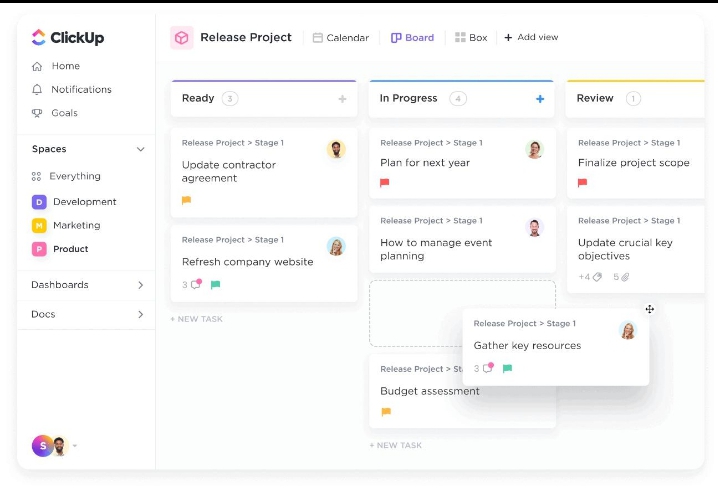Click the Release Project title
The image size is (718, 491).
click(x=246, y=37)
